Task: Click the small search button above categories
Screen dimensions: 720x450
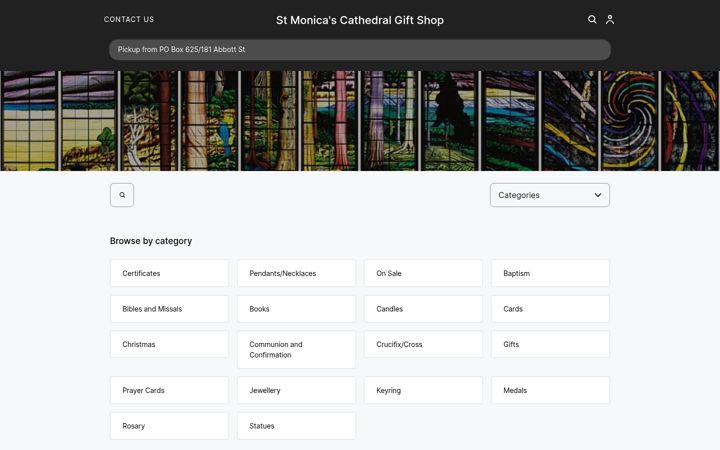Action: click(x=122, y=195)
